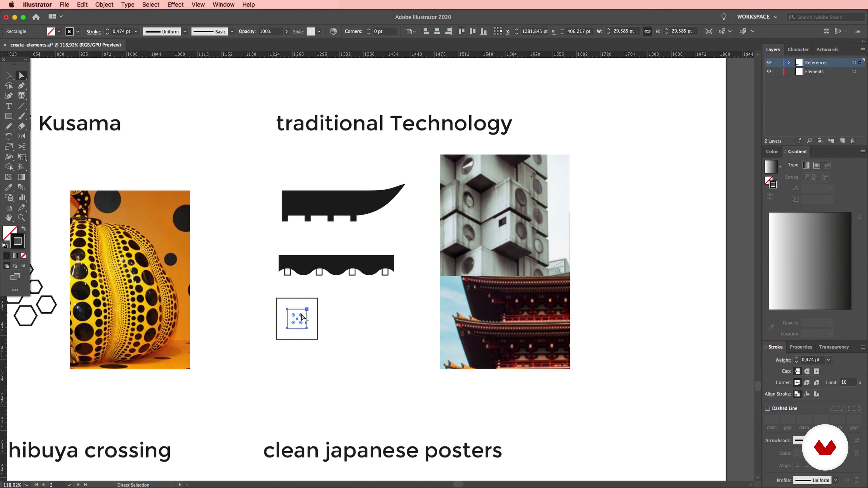Click the Next artboard navigation button
Screen dimensions: 868x488
point(78,485)
